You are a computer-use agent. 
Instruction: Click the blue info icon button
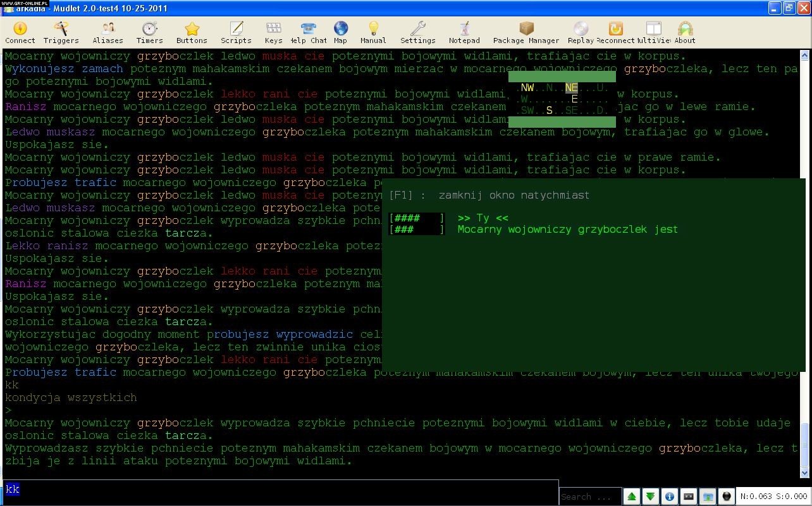[670, 497]
